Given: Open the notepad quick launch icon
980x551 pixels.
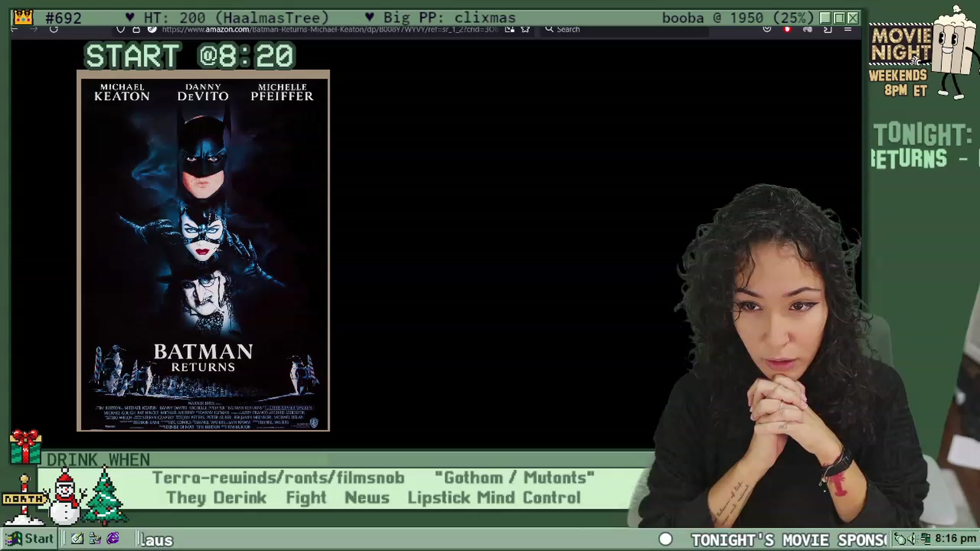Looking at the screenshot, I should pyautogui.click(x=77, y=538).
